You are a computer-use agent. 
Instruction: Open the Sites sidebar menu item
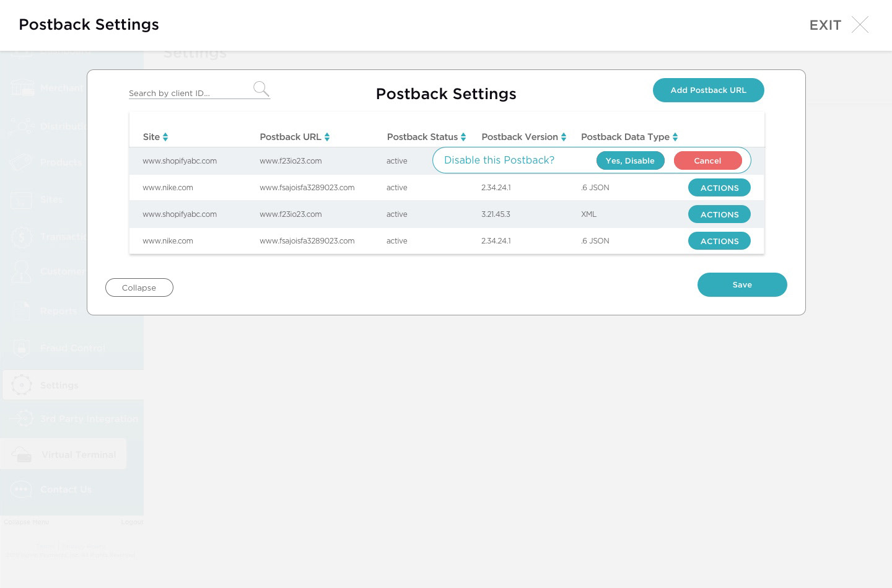51,200
